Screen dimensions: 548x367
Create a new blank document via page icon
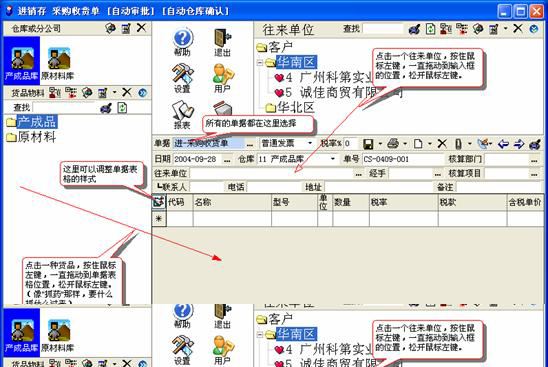pos(418,144)
